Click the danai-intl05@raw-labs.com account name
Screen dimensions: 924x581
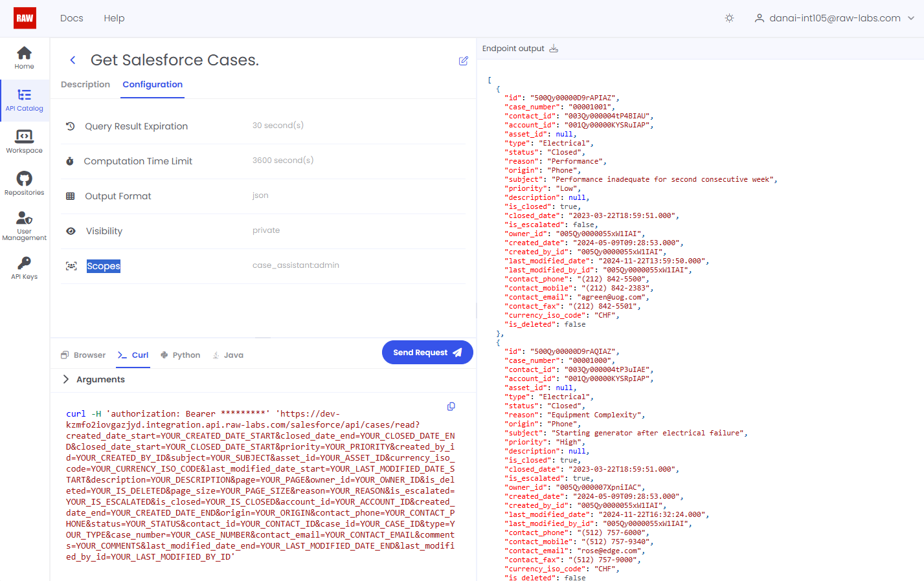pos(835,18)
